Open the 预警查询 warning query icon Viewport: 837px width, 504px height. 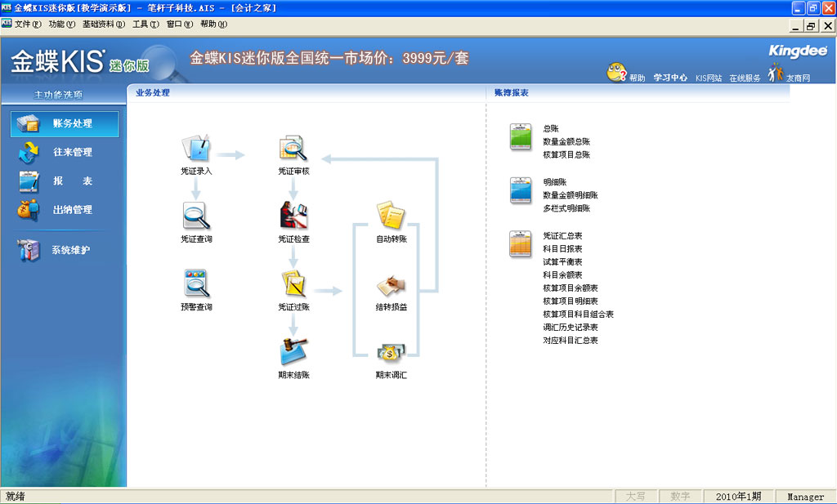196,283
